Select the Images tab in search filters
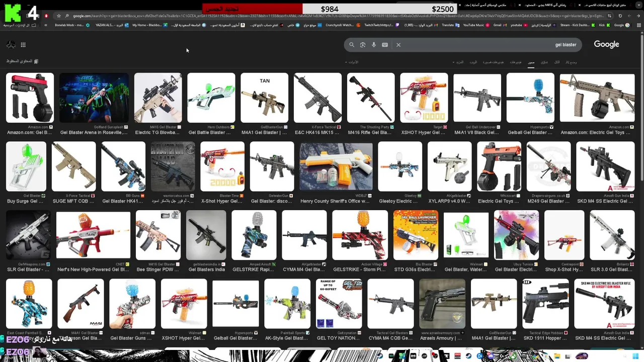The height and width of the screenshot is (362, 644). pyautogui.click(x=531, y=62)
